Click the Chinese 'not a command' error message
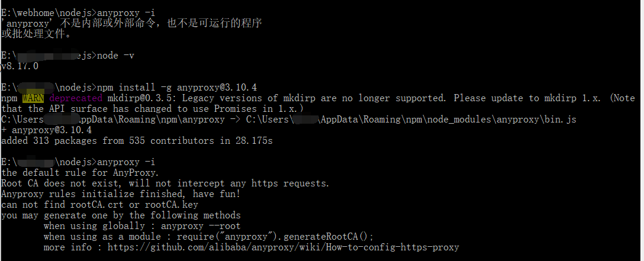 click(131, 28)
